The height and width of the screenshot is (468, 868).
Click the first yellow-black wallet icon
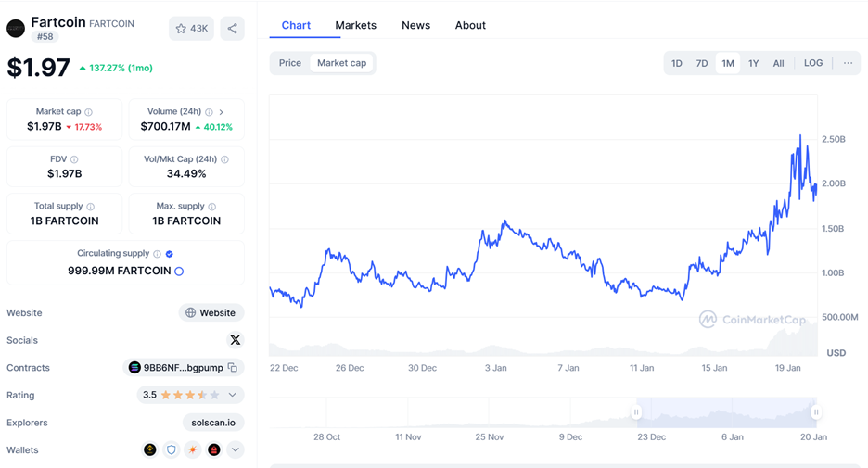click(x=150, y=449)
